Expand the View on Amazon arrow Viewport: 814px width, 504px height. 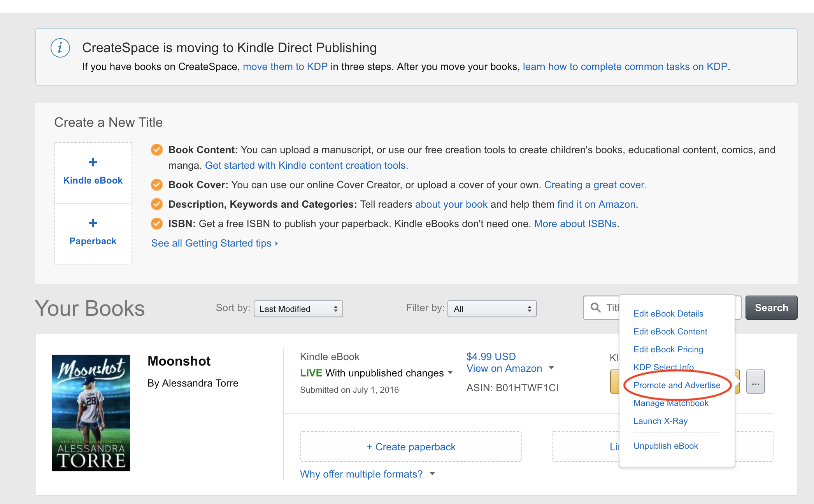[551, 368]
